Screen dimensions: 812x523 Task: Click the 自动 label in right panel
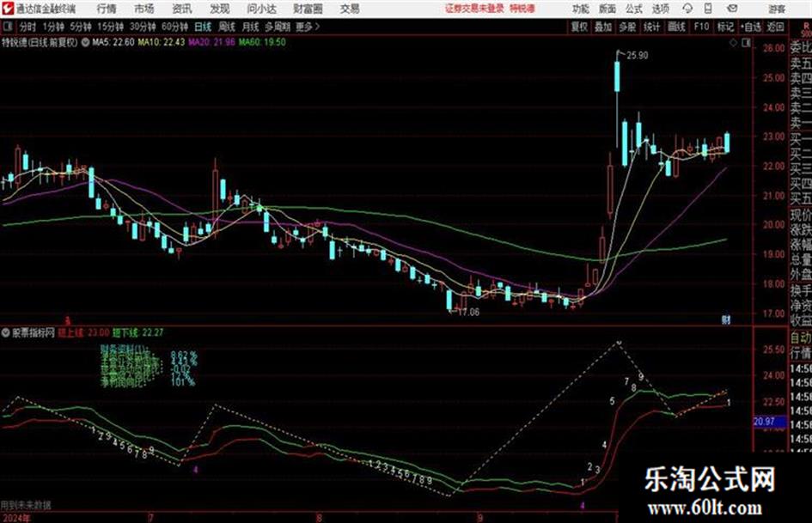coord(801,338)
